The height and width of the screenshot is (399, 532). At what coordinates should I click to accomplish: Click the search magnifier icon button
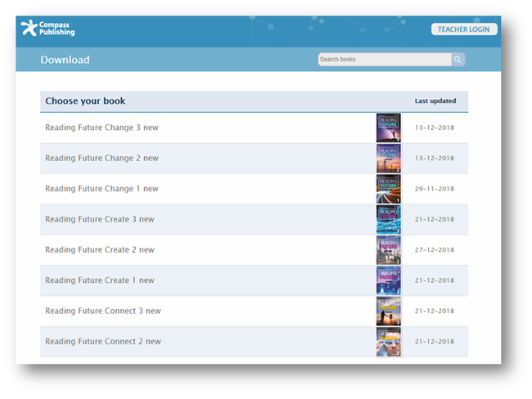[x=458, y=60]
